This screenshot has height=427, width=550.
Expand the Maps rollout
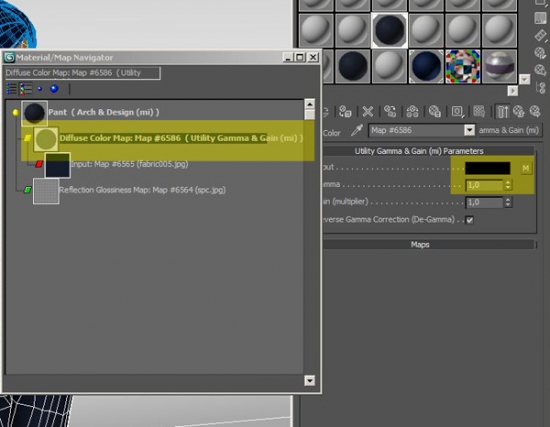[420, 245]
